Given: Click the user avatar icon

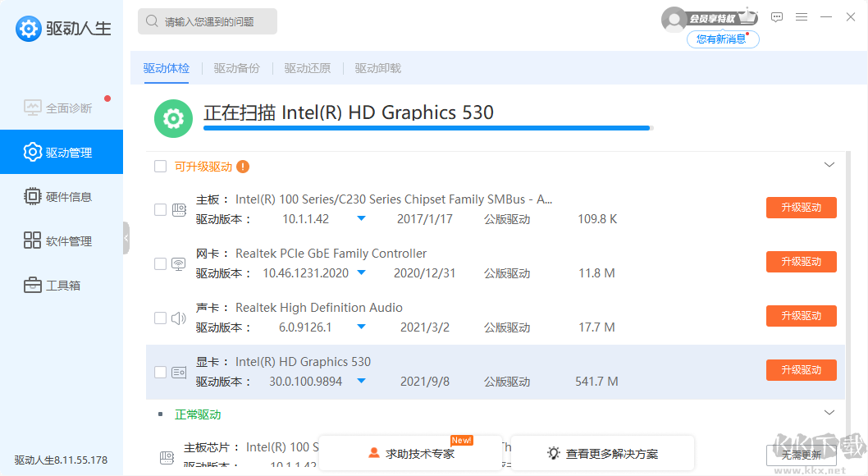Looking at the screenshot, I should coord(674,19).
